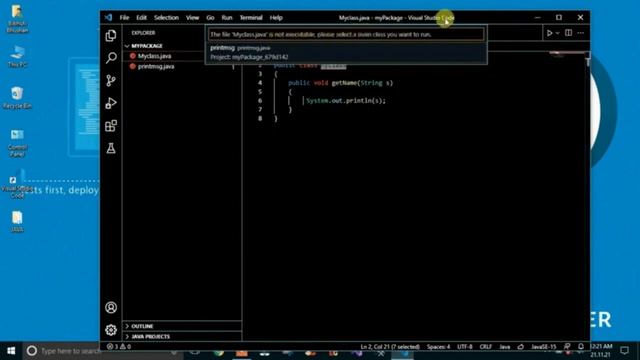The width and height of the screenshot is (640, 360).
Task: Open the Extensions view
Action: [x=111, y=126]
